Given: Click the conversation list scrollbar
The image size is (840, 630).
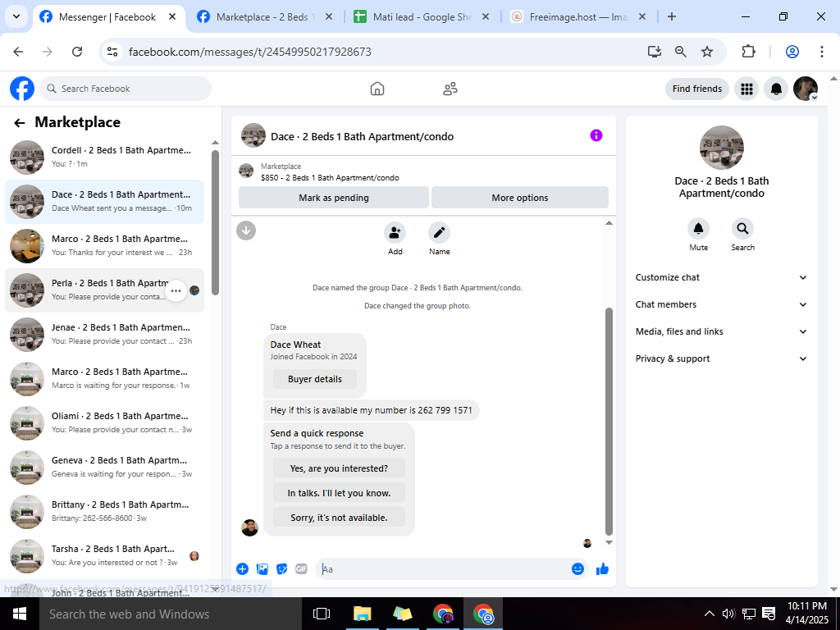Looking at the screenshot, I should click(x=215, y=222).
